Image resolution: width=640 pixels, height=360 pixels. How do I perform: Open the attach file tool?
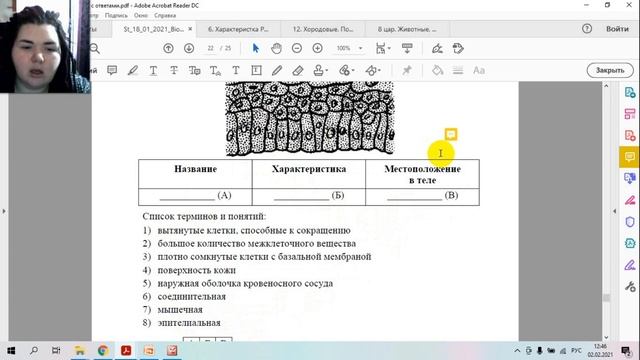coord(346,71)
